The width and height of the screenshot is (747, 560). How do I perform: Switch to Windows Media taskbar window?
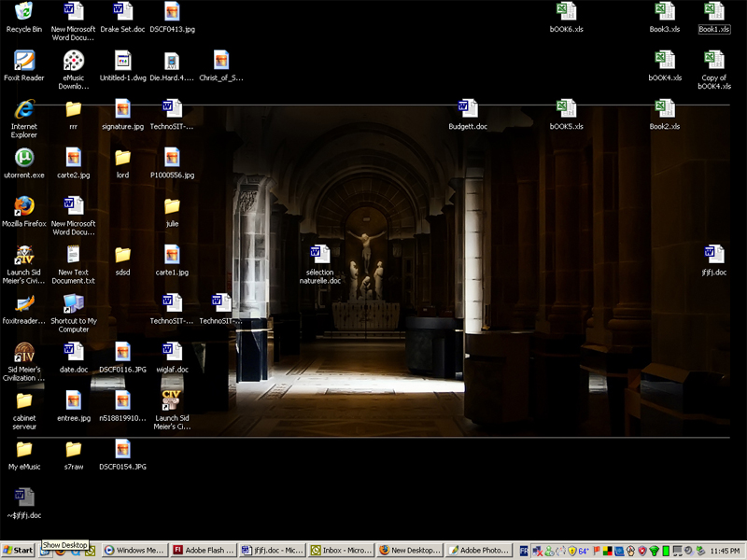pyautogui.click(x=134, y=551)
